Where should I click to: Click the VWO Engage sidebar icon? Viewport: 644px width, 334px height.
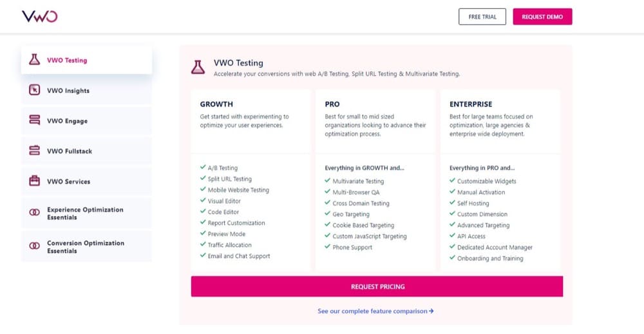[x=34, y=121]
